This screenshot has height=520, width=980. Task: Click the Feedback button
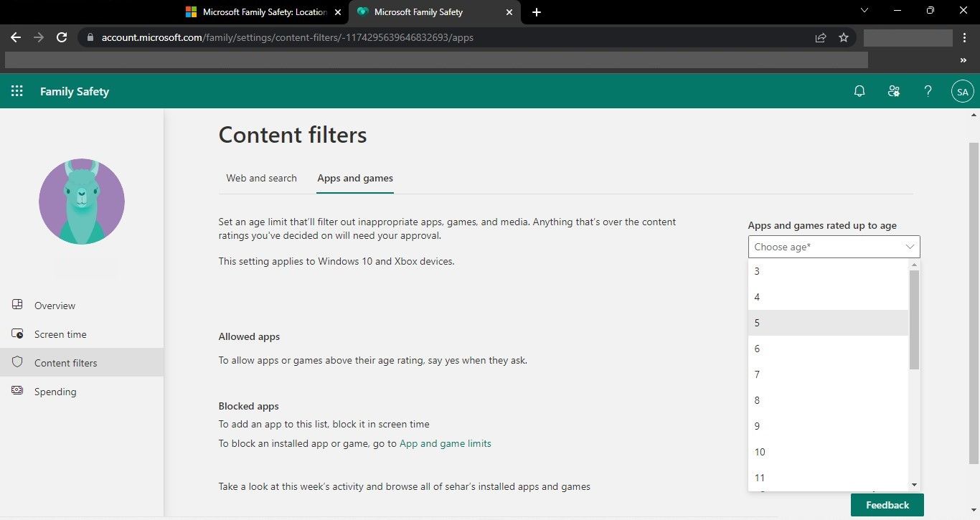[x=887, y=505]
